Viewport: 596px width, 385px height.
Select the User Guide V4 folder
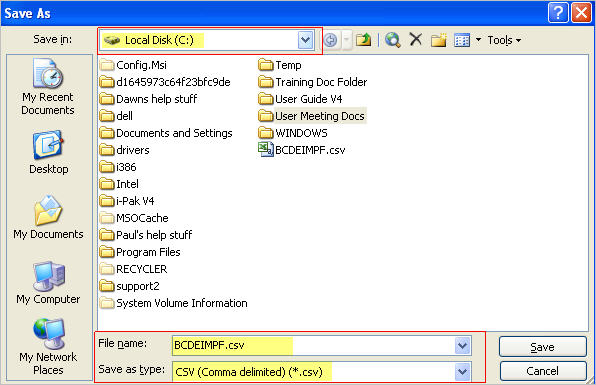[x=300, y=99]
